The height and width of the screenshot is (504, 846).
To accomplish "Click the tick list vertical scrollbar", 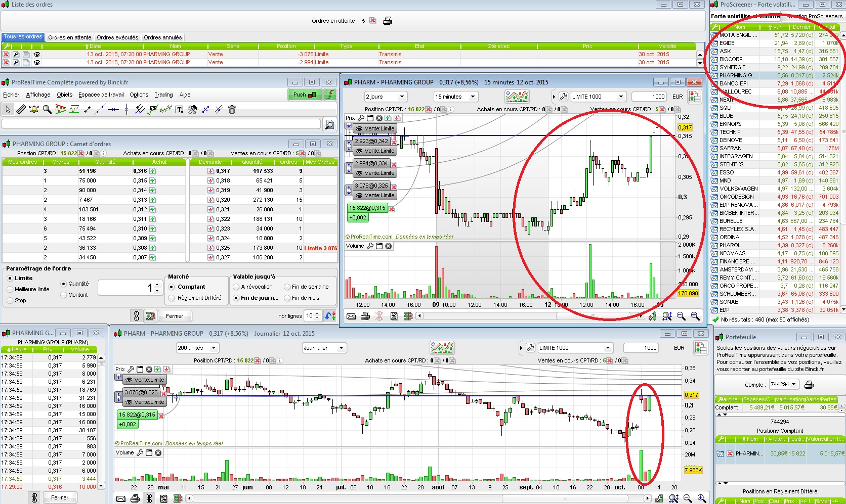I will (101, 422).
